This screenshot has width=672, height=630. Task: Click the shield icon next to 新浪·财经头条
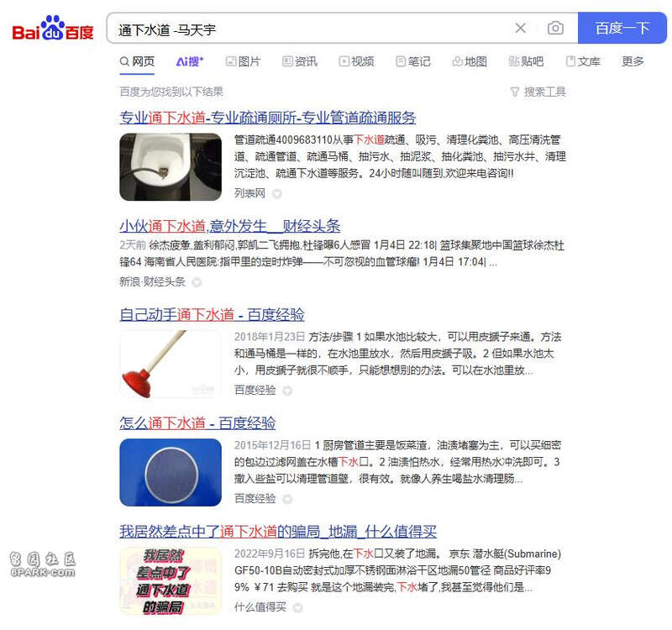[197, 282]
